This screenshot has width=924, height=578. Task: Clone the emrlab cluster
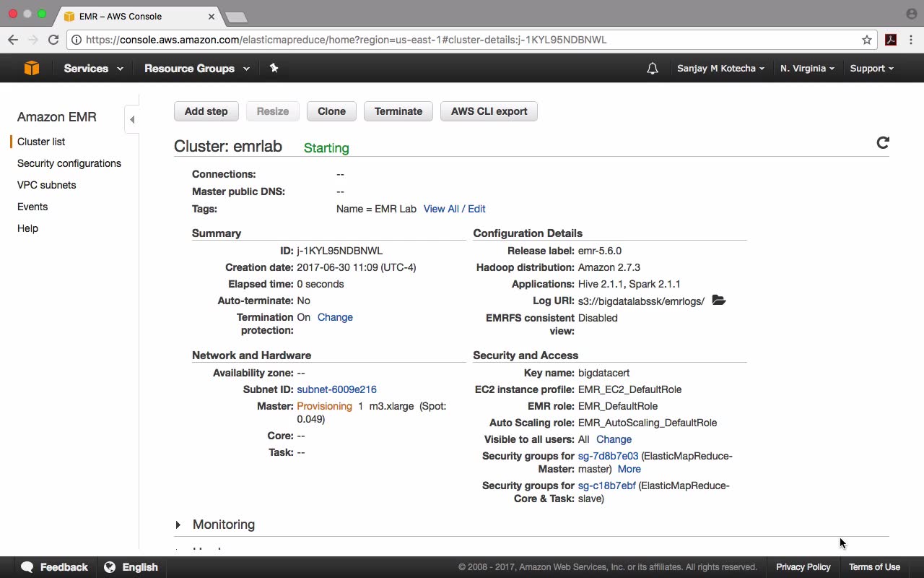(x=331, y=111)
